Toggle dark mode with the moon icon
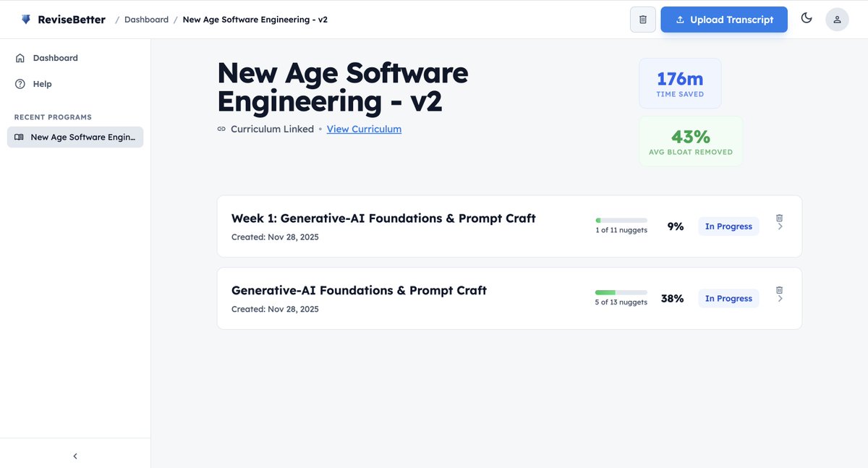This screenshot has width=868, height=468. (x=807, y=19)
